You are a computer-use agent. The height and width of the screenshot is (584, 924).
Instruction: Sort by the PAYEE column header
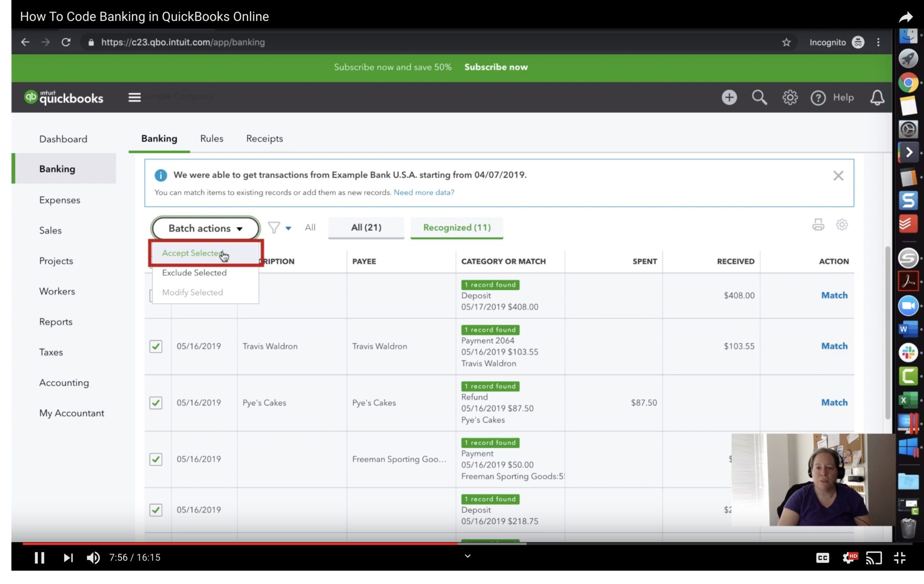point(364,261)
